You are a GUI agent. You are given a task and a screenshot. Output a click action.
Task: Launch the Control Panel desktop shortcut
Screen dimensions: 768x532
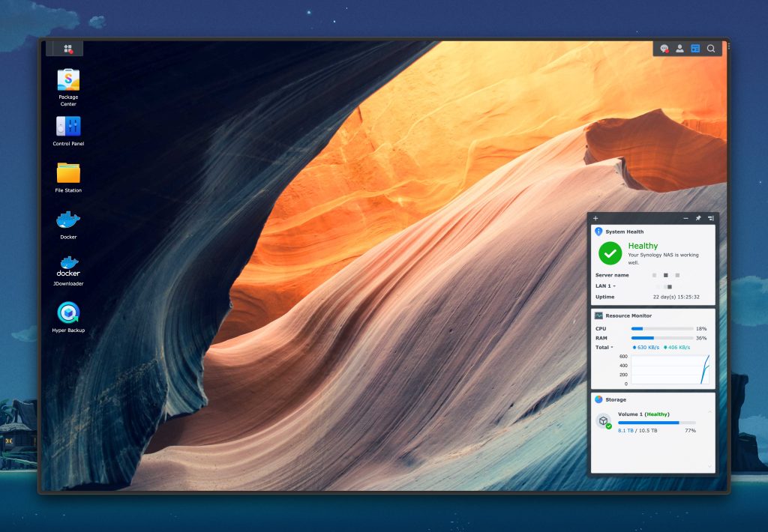click(68, 130)
